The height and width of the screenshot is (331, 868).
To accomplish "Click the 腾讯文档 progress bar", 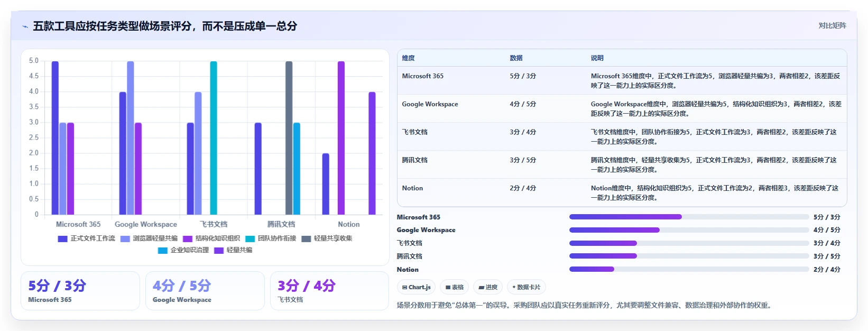I will (x=689, y=256).
